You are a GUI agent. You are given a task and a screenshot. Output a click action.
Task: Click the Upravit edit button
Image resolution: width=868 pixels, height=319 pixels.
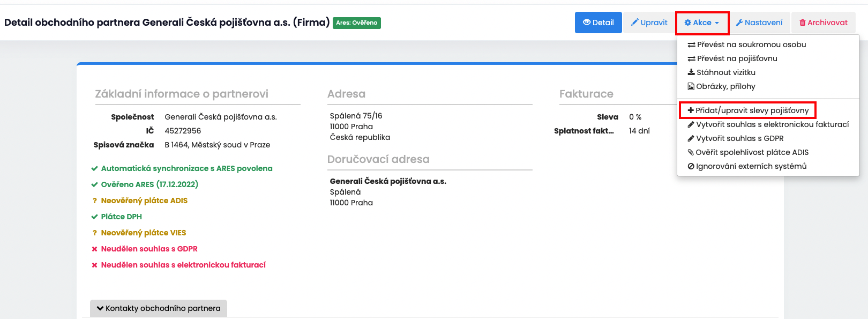pyautogui.click(x=649, y=23)
